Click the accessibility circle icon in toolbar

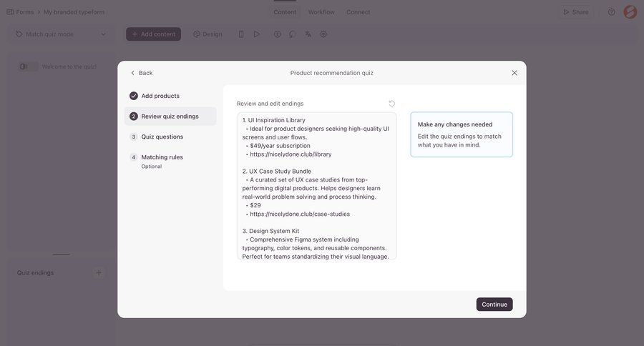[x=278, y=34]
